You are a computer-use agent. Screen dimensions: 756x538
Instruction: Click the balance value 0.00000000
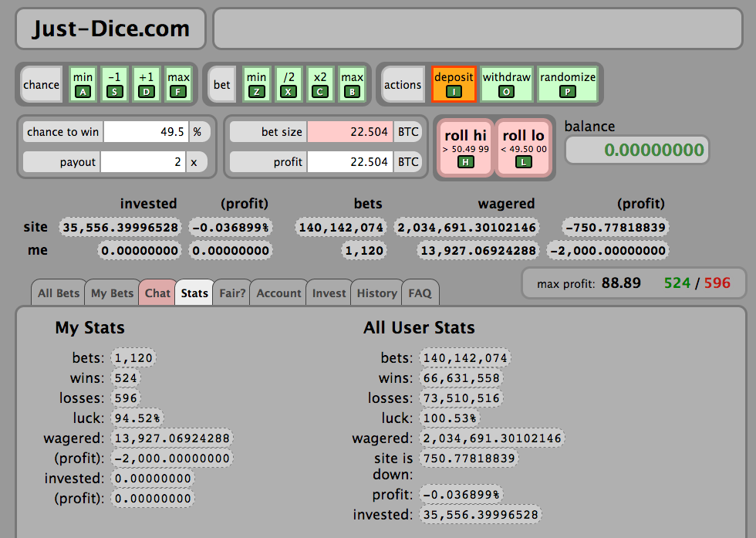[637, 150]
